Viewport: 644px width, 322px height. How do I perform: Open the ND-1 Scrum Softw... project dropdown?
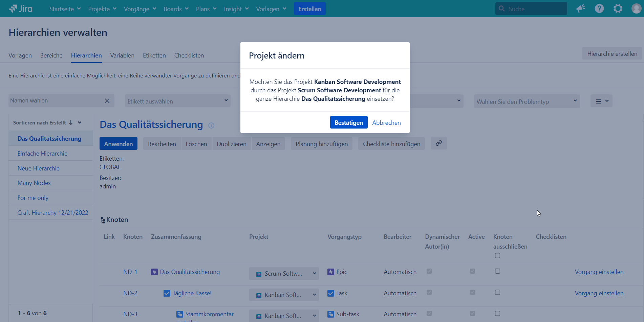pyautogui.click(x=284, y=274)
